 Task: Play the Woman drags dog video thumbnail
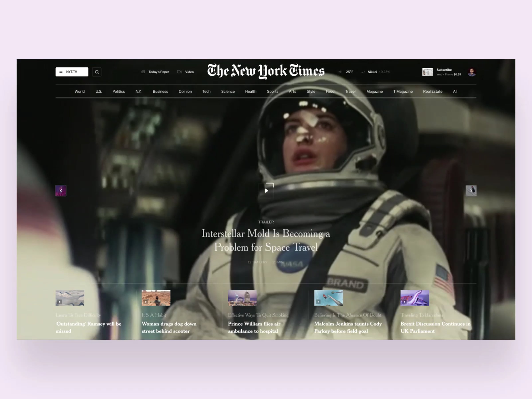(156, 298)
